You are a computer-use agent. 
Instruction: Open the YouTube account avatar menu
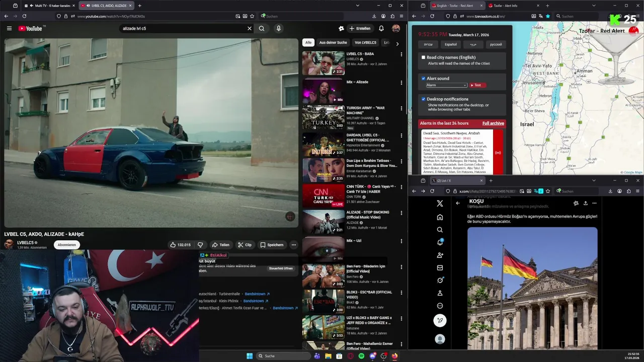(396, 29)
